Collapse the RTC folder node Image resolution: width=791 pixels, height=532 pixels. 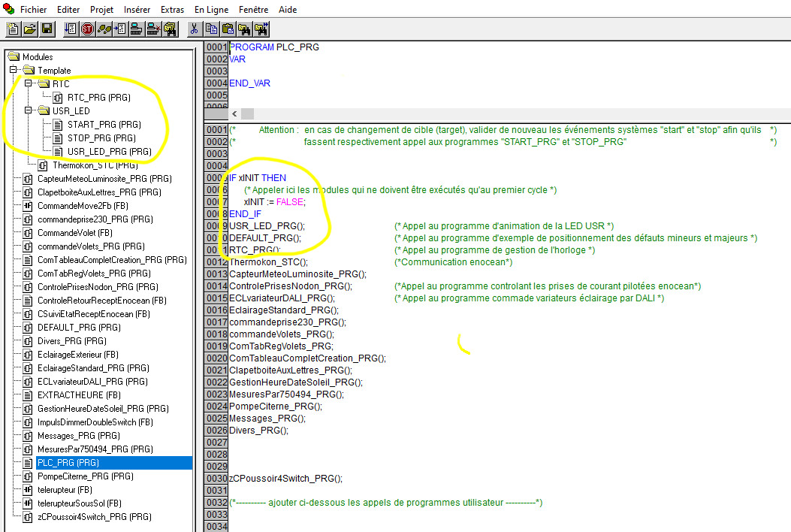point(28,84)
